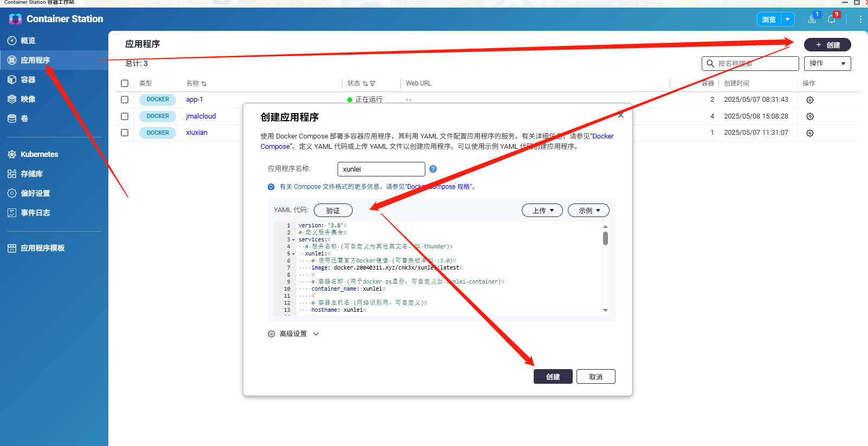Click the help question mark icon
Image resolution: width=868 pixels, height=446 pixels.
click(433, 169)
